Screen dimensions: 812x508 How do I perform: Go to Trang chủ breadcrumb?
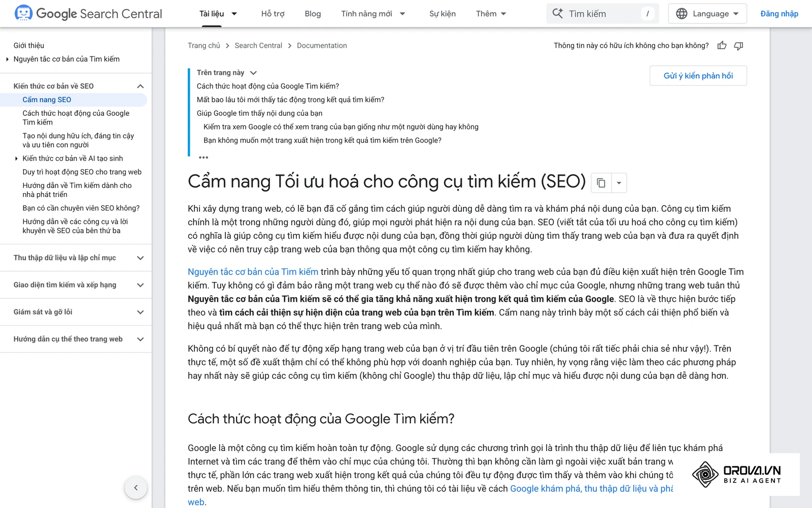pyautogui.click(x=204, y=46)
